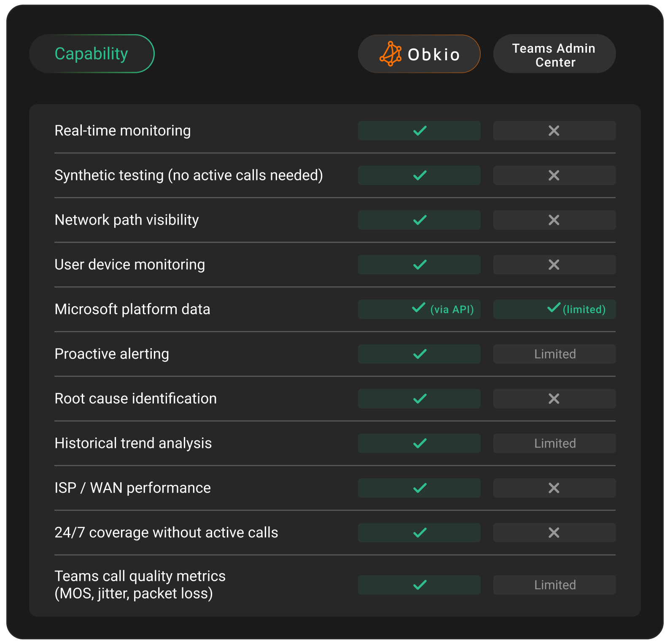Click Obkio checkmark for 24/7 coverage
Viewport: 670px width, 644px height.
420,533
